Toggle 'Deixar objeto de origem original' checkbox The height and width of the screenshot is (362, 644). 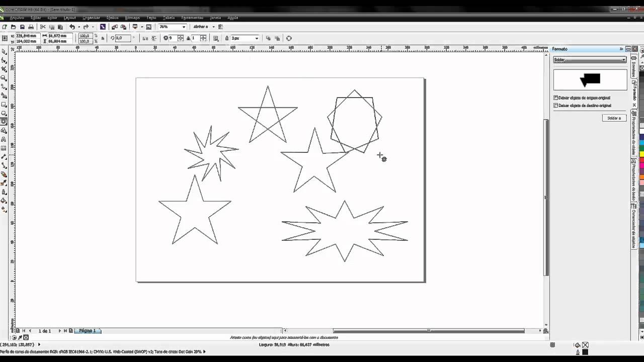pos(556,98)
